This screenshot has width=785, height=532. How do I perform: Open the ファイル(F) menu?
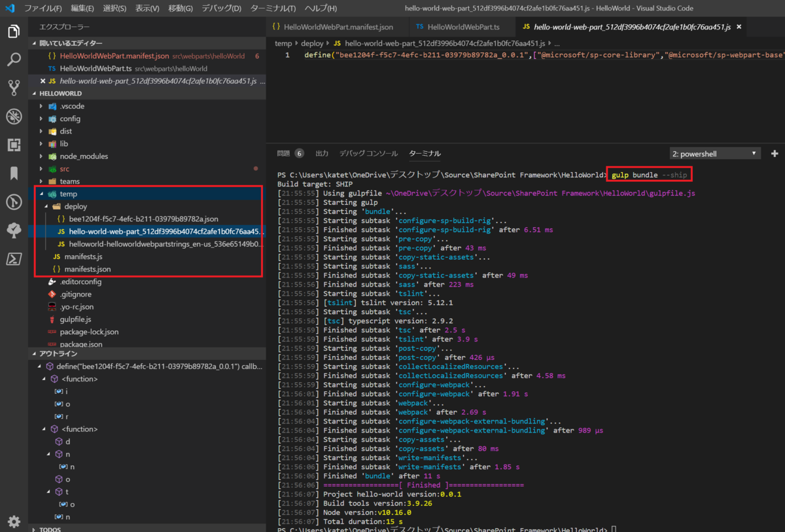click(x=43, y=9)
